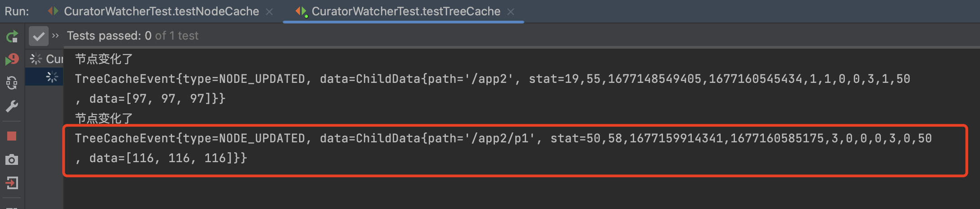
Task: Switch to CuratorWatcherTest.testNodeCache tab
Action: [161, 11]
